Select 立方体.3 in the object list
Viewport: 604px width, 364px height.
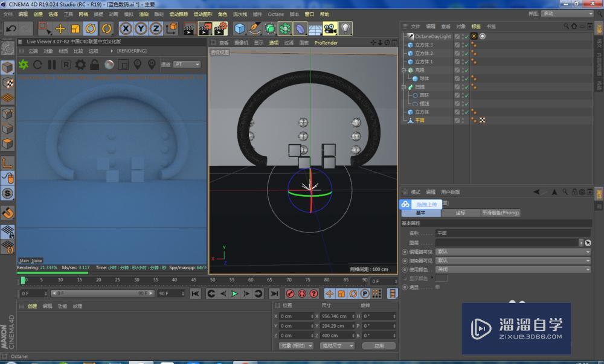(424, 45)
